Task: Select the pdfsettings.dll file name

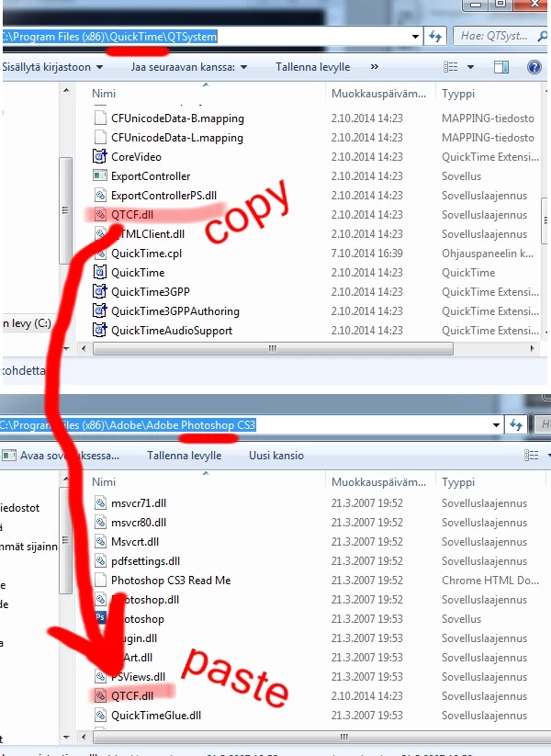Action: click(x=146, y=561)
